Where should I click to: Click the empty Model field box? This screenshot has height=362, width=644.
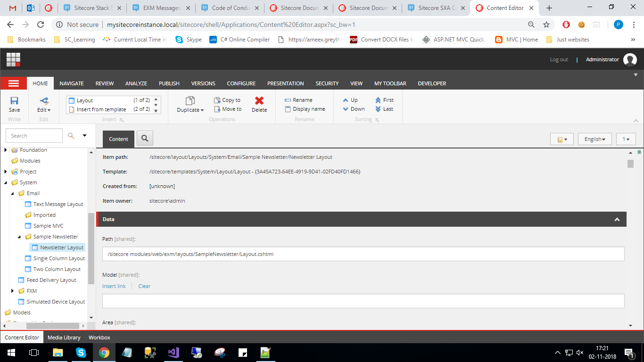click(363, 301)
